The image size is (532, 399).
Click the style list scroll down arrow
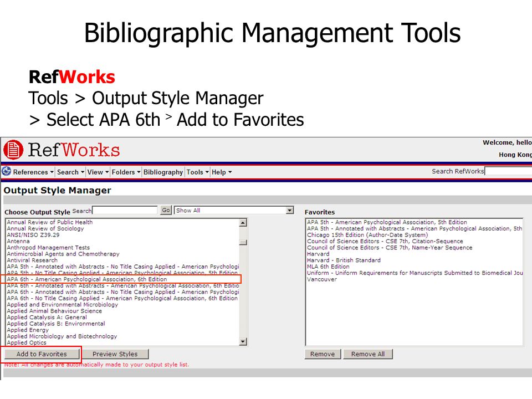pyautogui.click(x=243, y=341)
